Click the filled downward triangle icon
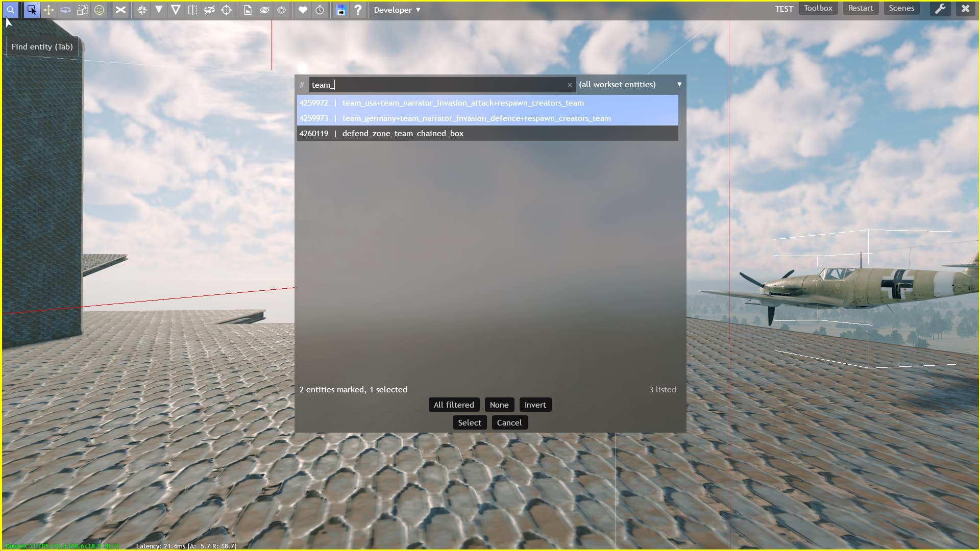The image size is (980, 551). tap(159, 10)
